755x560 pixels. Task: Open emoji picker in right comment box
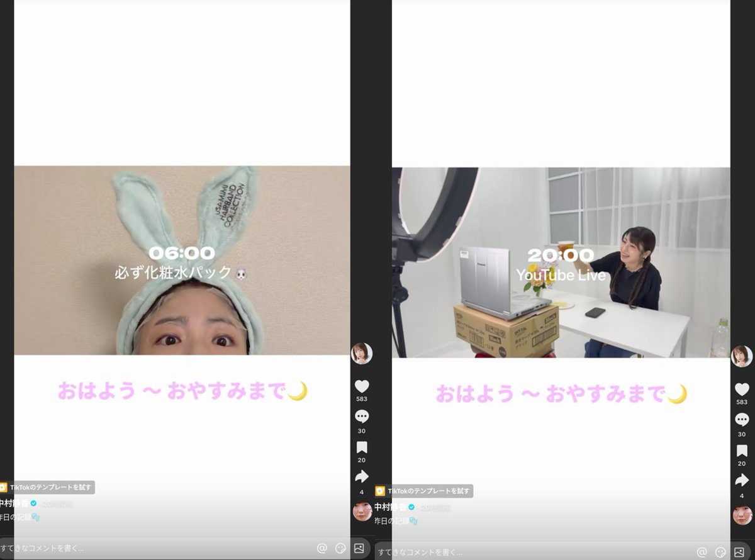(x=721, y=552)
